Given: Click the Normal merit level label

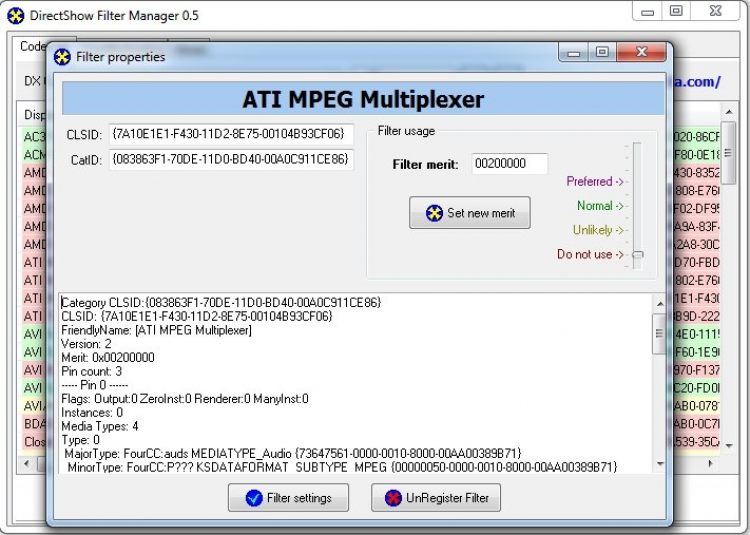Looking at the screenshot, I should (600, 206).
